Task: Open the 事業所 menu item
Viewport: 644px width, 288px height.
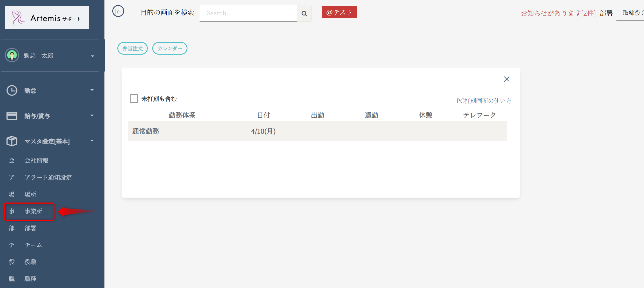Action: (x=33, y=211)
